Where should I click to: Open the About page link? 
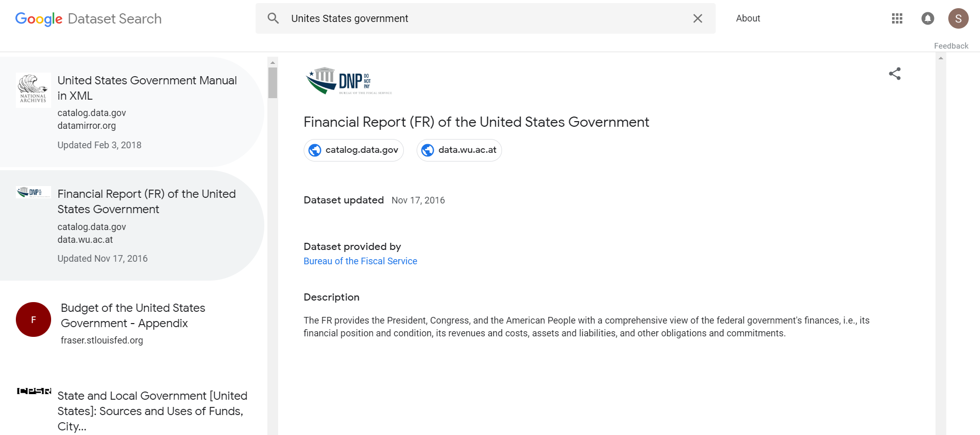(747, 18)
